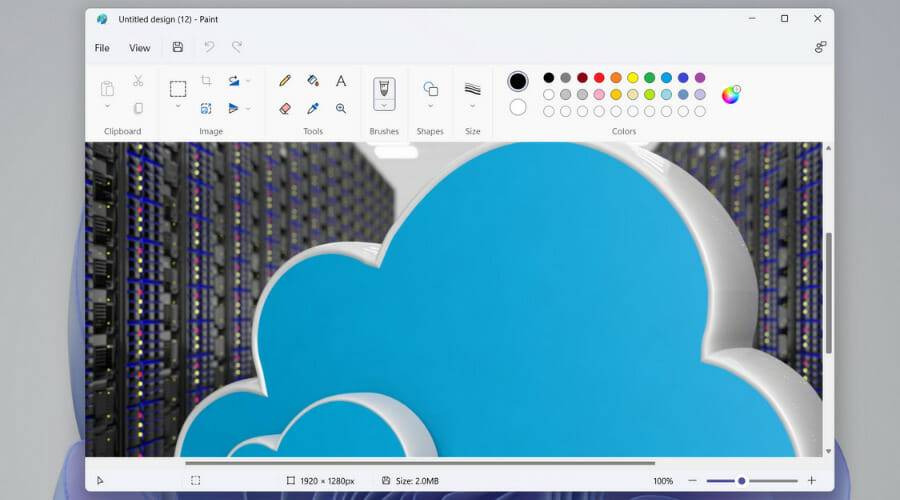Select the Color picker eyedropper tool
Viewport: 900px width, 500px height.
click(x=313, y=108)
